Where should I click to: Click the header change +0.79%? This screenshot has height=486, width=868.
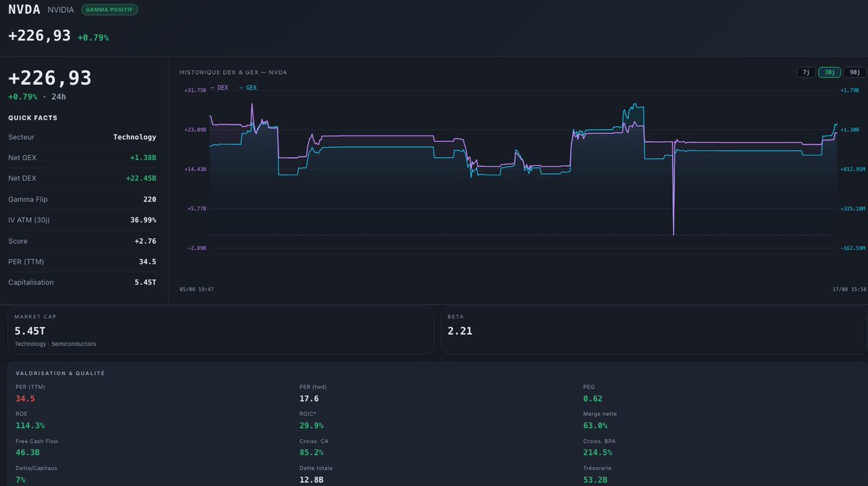point(93,38)
